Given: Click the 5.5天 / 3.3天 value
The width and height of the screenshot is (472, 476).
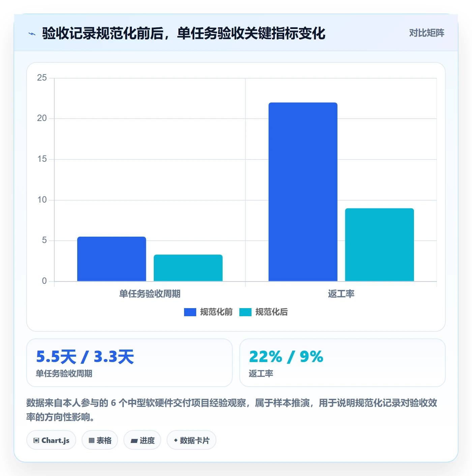Looking at the screenshot, I should 85,357.
